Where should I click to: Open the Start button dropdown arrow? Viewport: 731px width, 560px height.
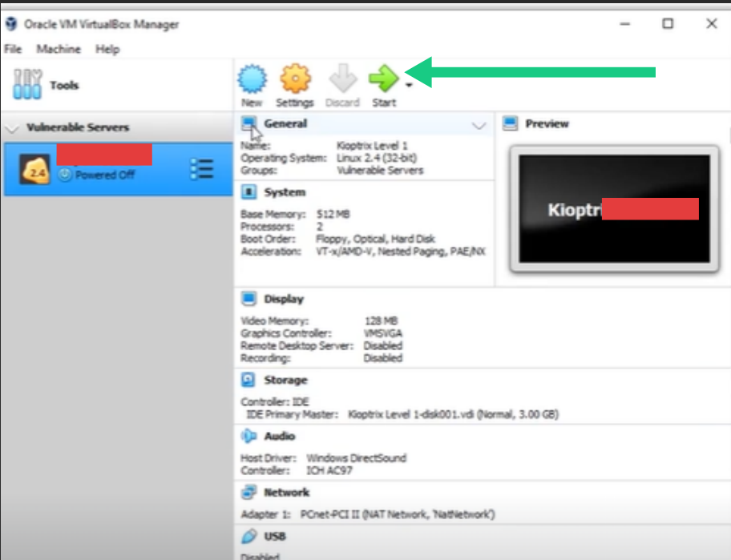click(x=409, y=85)
